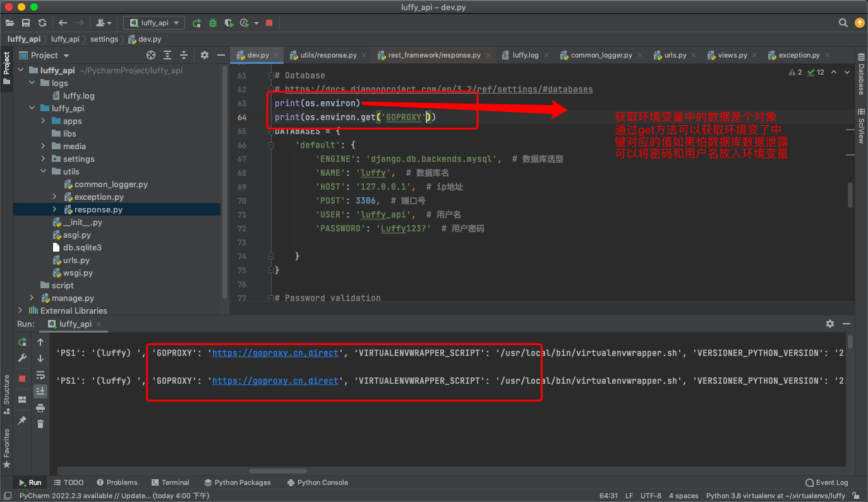Open the Run panel settings gear

point(830,324)
